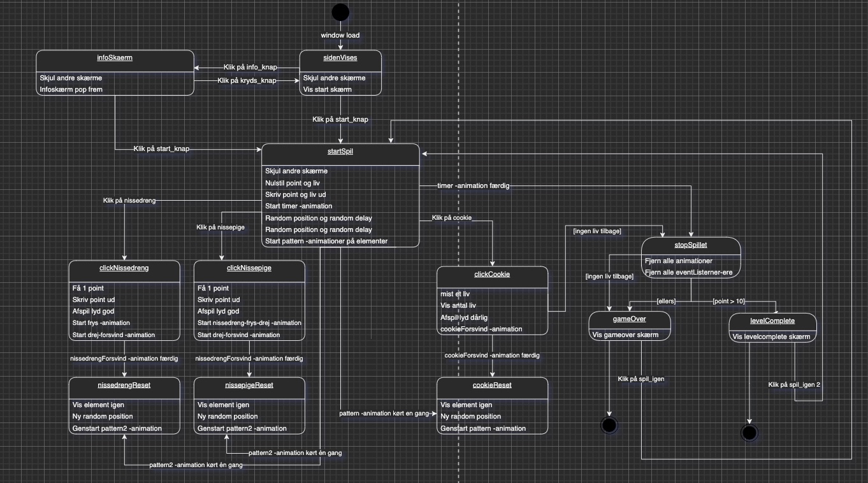The height and width of the screenshot is (483, 868).
Task: Select the clickCookie state box
Action: 492,299
